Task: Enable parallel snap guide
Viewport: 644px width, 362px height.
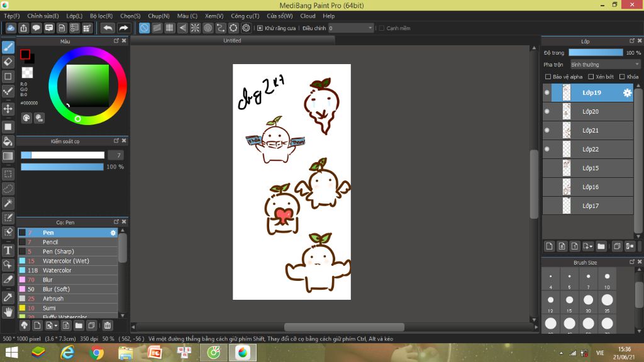Action: [x=157, y=28]
